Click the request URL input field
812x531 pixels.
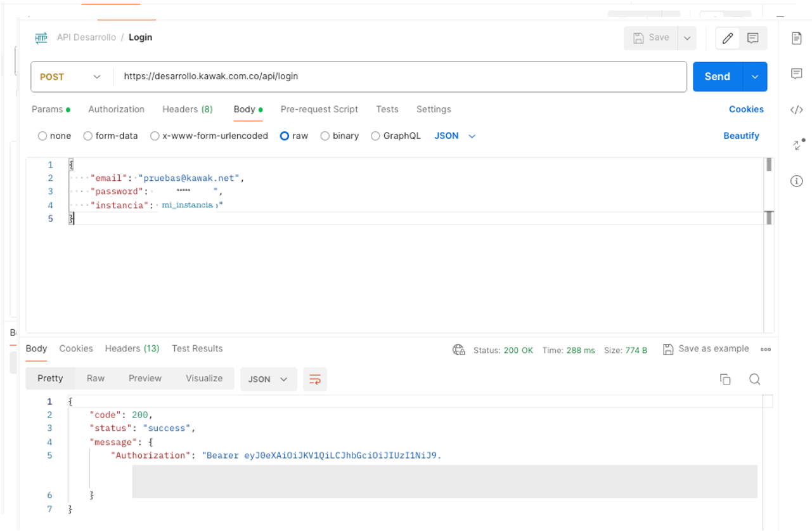(399, 77)
